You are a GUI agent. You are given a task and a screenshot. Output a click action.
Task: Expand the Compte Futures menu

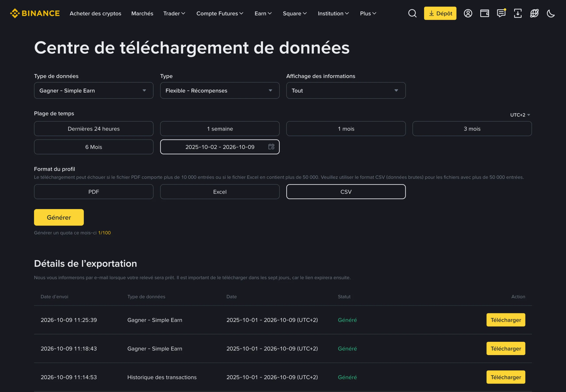[x=220, y=13]
